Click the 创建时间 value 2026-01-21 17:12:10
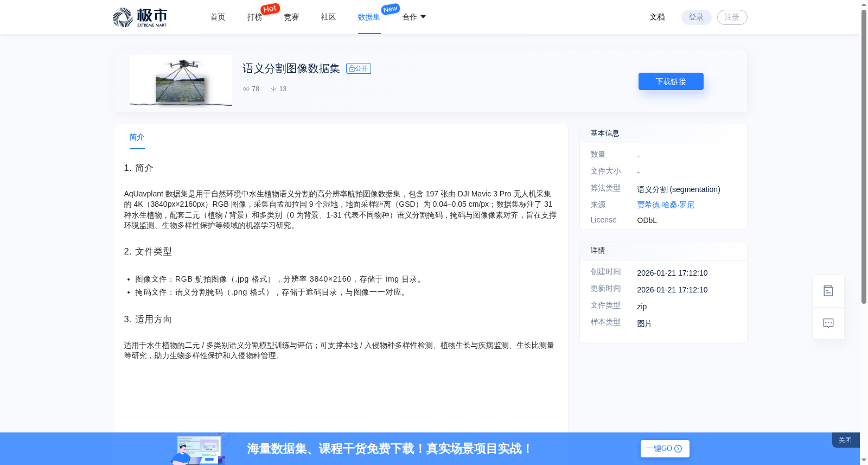Viewport: 868px width, 465px height. [x=672, y=273]
